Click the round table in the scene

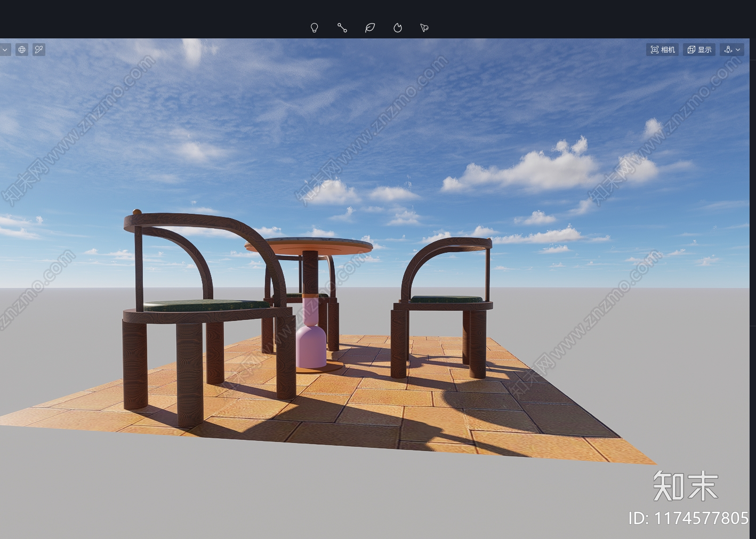point(308,246)
